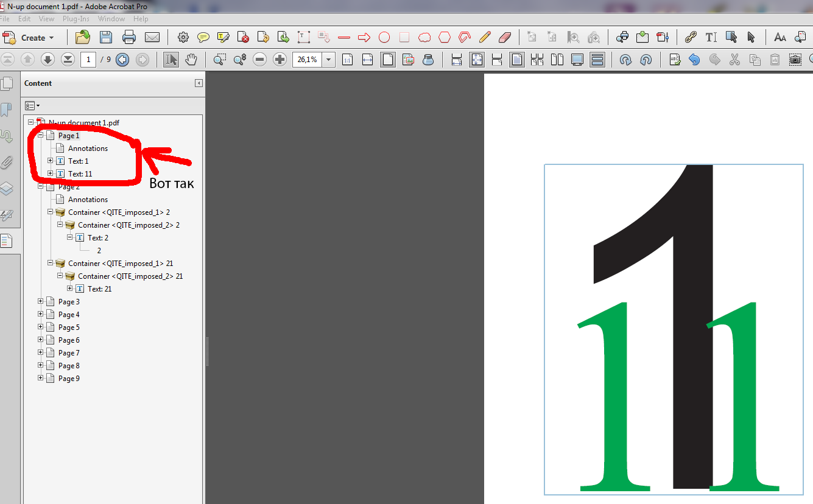
Task: Open Print Preview / Output Preview icon
Action: (x=622, y=37)
